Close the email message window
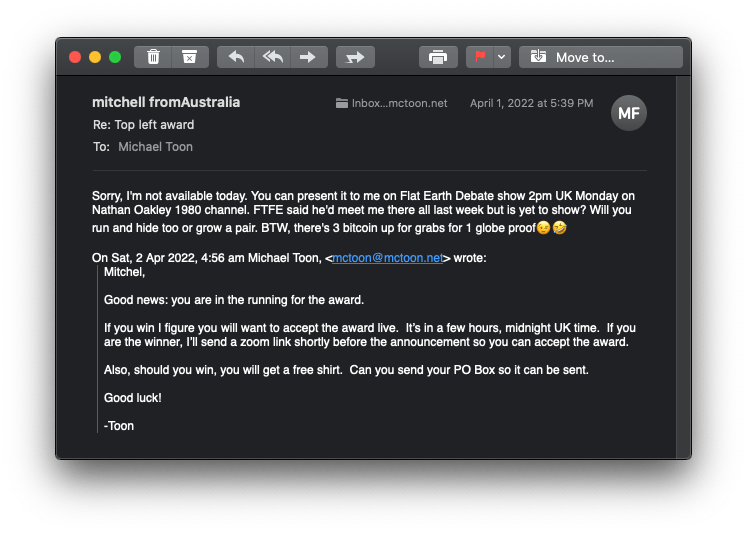Viewport: 747px width, 533px height. 75,57
